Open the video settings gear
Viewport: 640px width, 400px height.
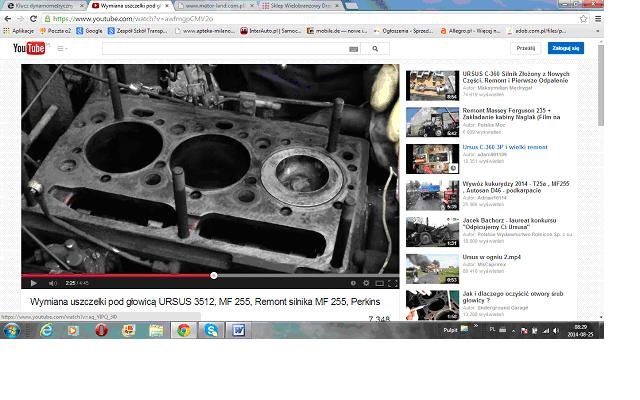[x=365, y=283]
